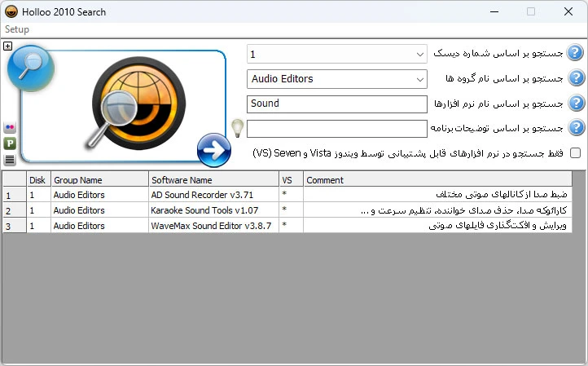Enable the Vista and Seven only checkbox
The height and width of the screenshot is (366, 588).
tap(576, 153)
